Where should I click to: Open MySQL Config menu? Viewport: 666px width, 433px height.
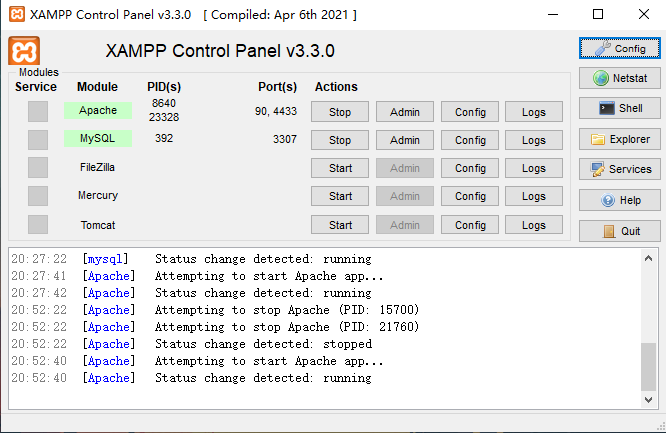[x=470, y=140]
